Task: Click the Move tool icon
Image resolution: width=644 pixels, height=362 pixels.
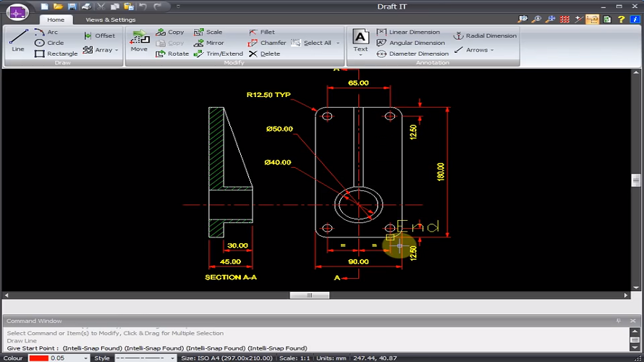Action: click(139, 41)
